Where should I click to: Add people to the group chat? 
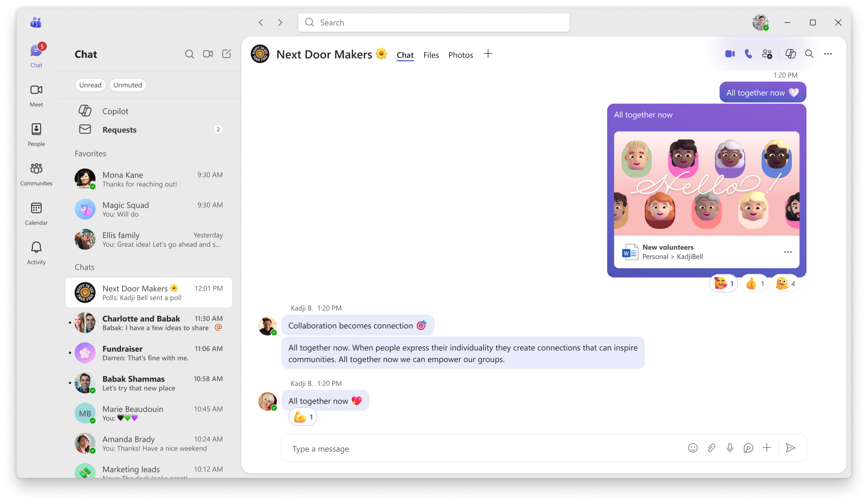[x=767, y=54]
